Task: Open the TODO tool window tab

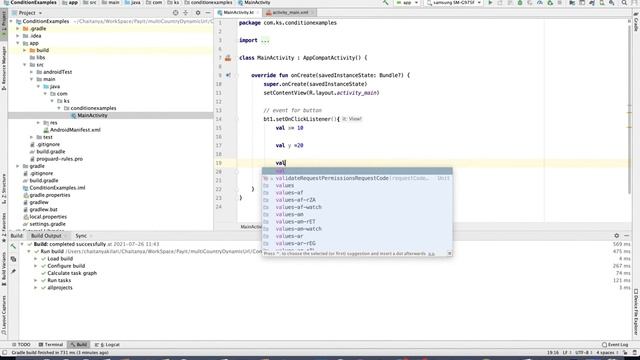Action: tap(21, 344)
